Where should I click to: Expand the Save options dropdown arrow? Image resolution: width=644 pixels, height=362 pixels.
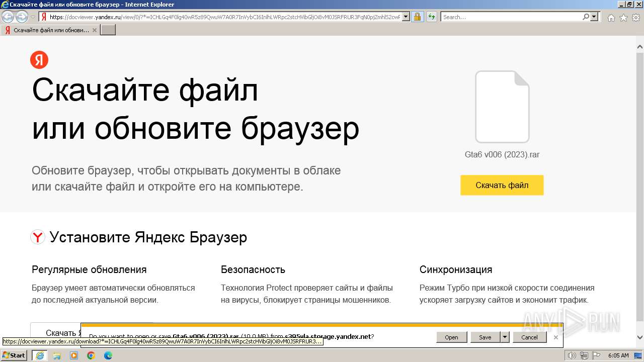tap(505, 337)
